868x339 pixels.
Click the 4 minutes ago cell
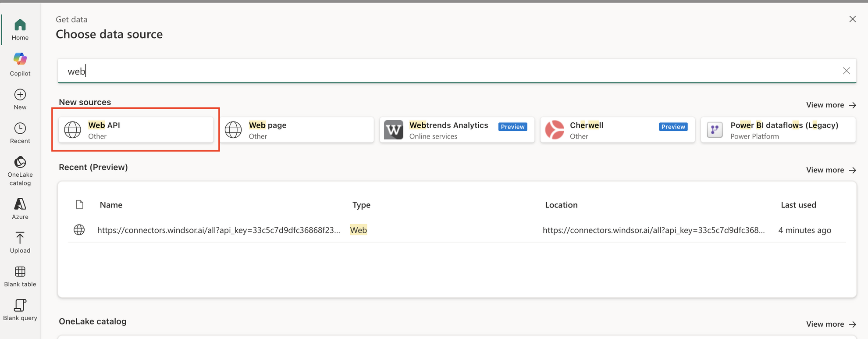(x=804, y=230)
